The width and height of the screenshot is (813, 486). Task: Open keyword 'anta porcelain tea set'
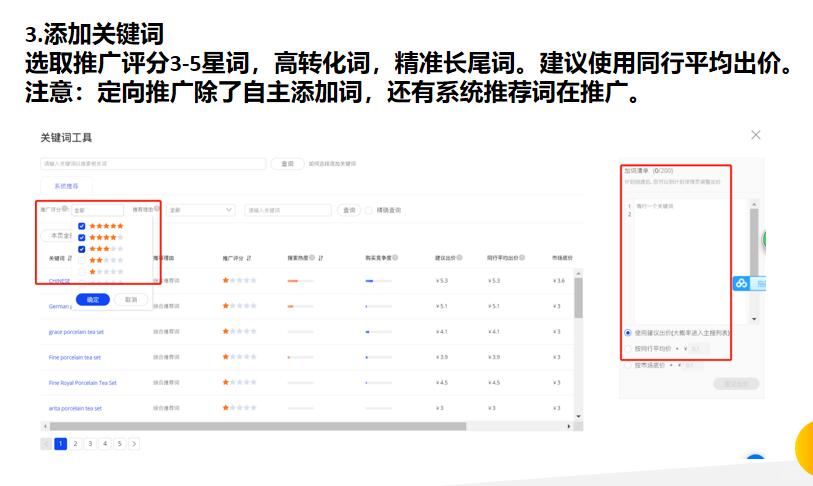click(75, 408)
